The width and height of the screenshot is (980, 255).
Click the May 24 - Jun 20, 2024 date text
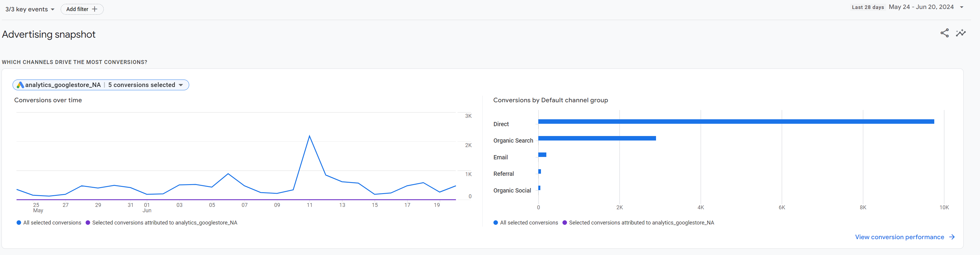[x=921, y=7]
